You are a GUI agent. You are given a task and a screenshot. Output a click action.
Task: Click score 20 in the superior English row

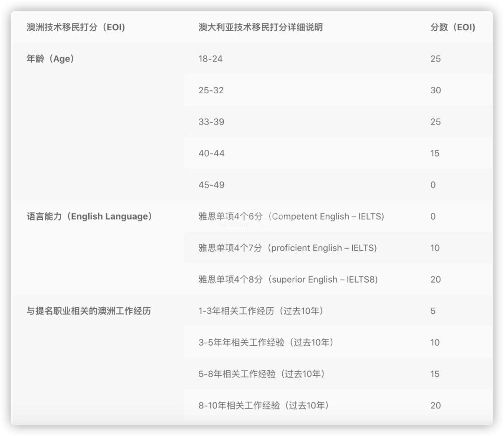pos(435,279)
